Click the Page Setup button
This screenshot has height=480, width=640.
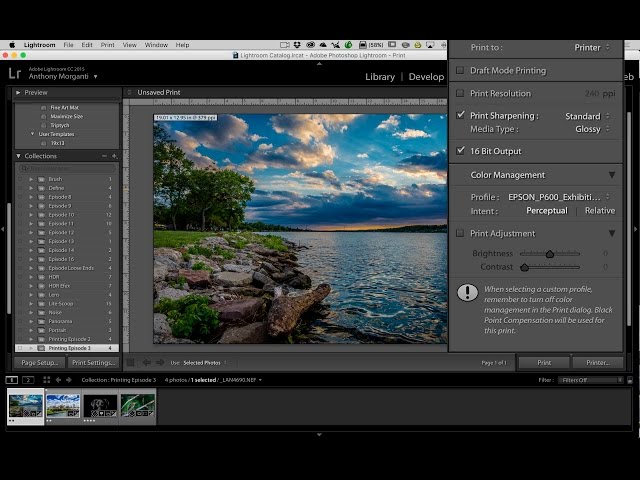coord(40,363)
